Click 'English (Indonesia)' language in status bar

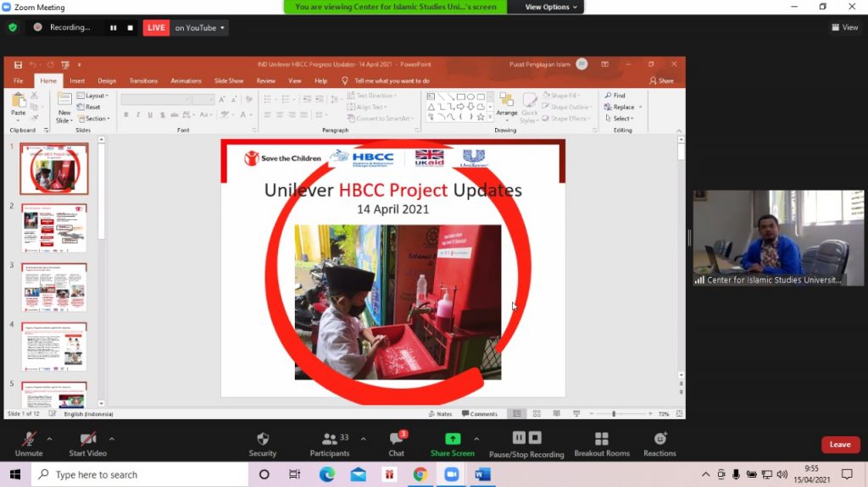88,414
